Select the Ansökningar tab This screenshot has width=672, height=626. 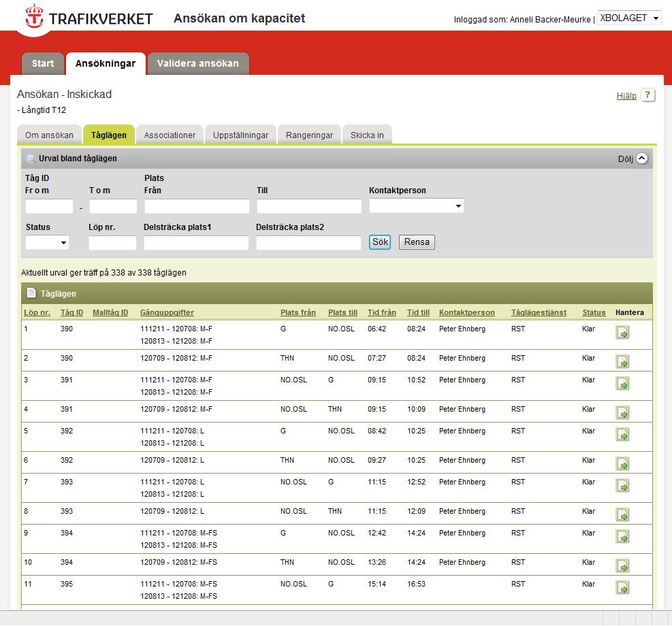pyautogui.click(x=106, y=63)
